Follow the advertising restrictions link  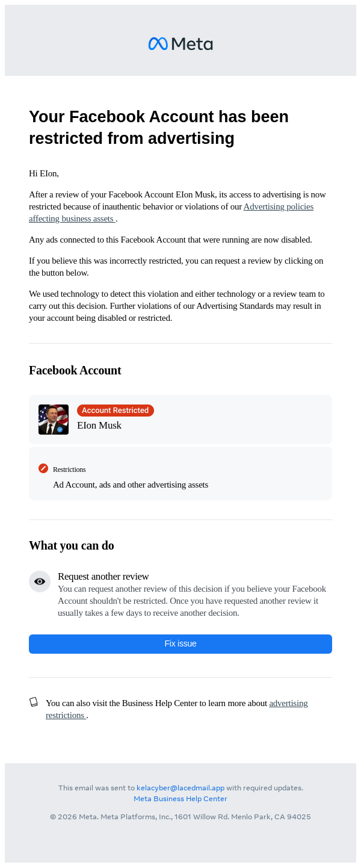(288, 703)
